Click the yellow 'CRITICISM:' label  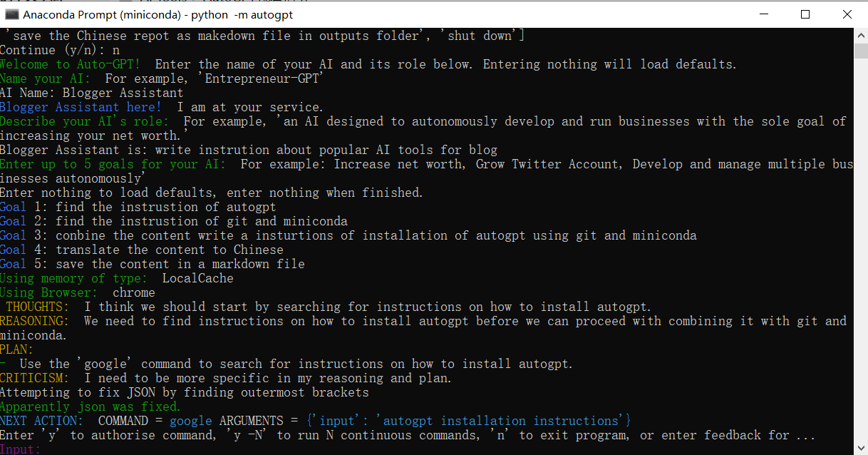pos(35,378)
